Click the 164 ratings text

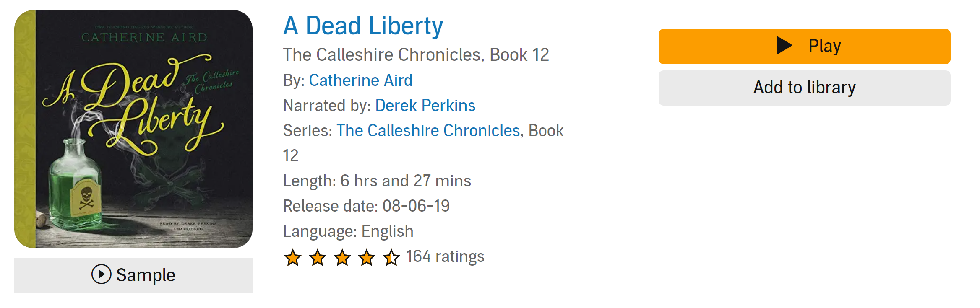(445, 256)
